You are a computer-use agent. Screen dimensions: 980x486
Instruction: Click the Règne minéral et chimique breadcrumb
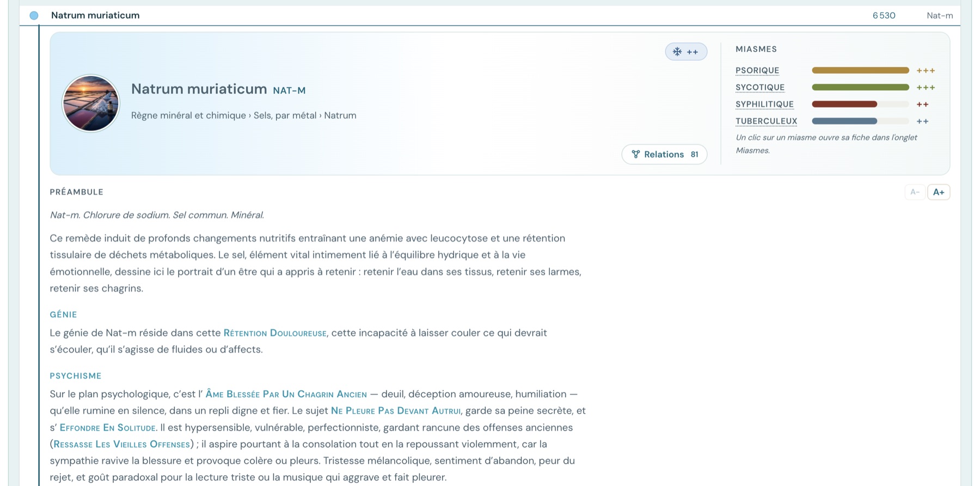coord(188,115)
